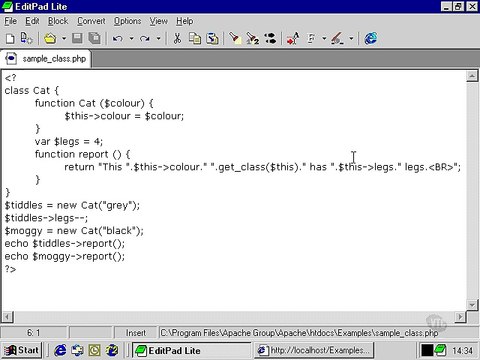Image resolution: width=480 pixels, height=360 pixels.
Task: Open the View menu
Action: (158, 21)
